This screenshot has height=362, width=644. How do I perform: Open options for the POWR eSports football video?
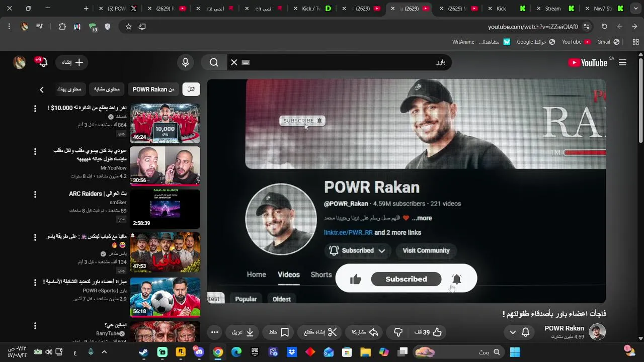point(35,282)
